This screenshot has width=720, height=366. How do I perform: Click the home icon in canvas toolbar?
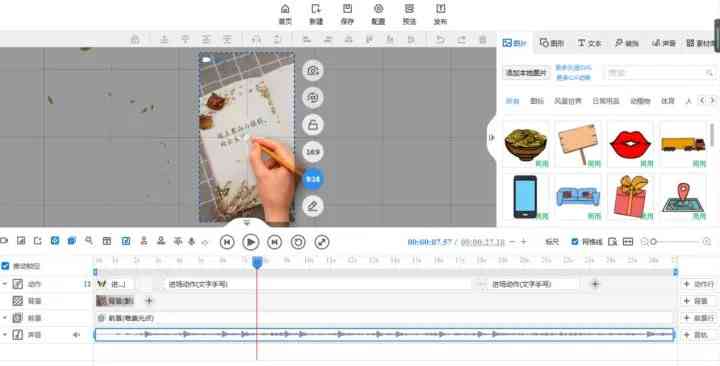click(x=135, y=40)
